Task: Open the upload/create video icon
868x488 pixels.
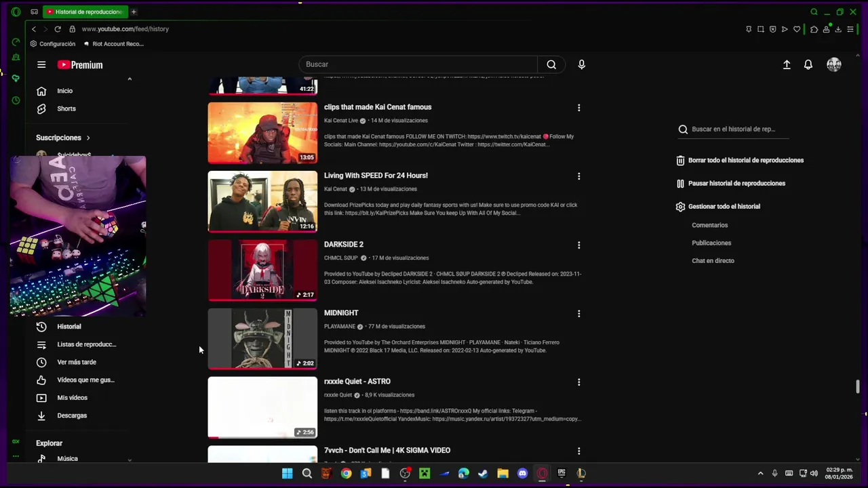Action: click(x=787, y=64)
